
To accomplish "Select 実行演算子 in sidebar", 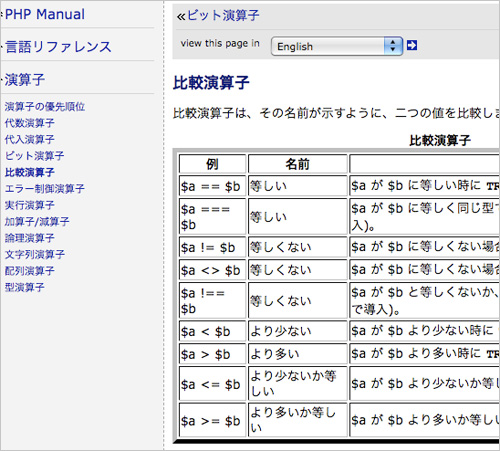I will [29, 205].
